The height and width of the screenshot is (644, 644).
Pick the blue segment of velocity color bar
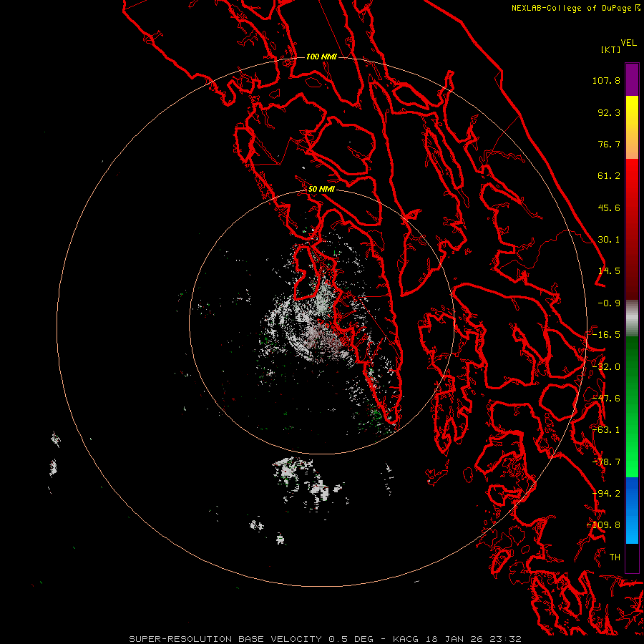[632, 510]
